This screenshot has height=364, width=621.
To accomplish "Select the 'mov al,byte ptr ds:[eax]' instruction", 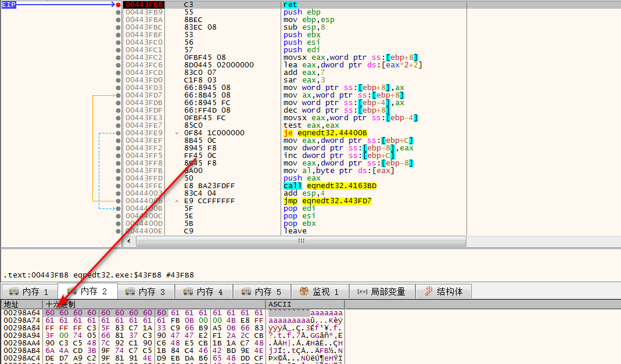I will click(339, 171).
